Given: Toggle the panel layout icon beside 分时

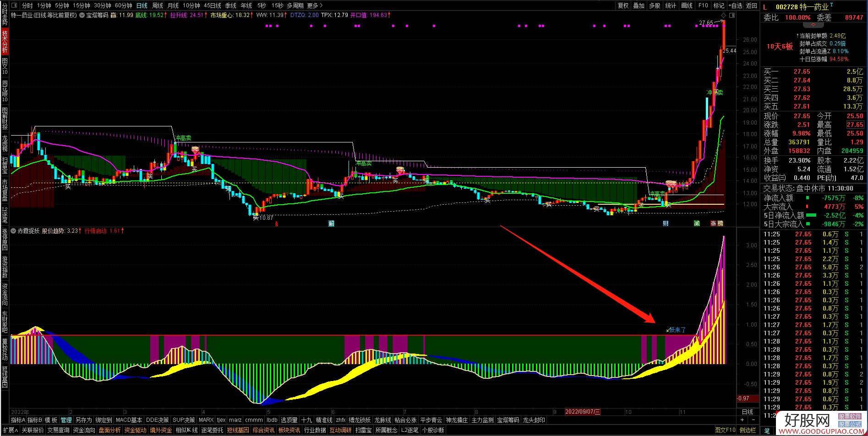Looking at the screenshot, I should [x=14, y=5].
